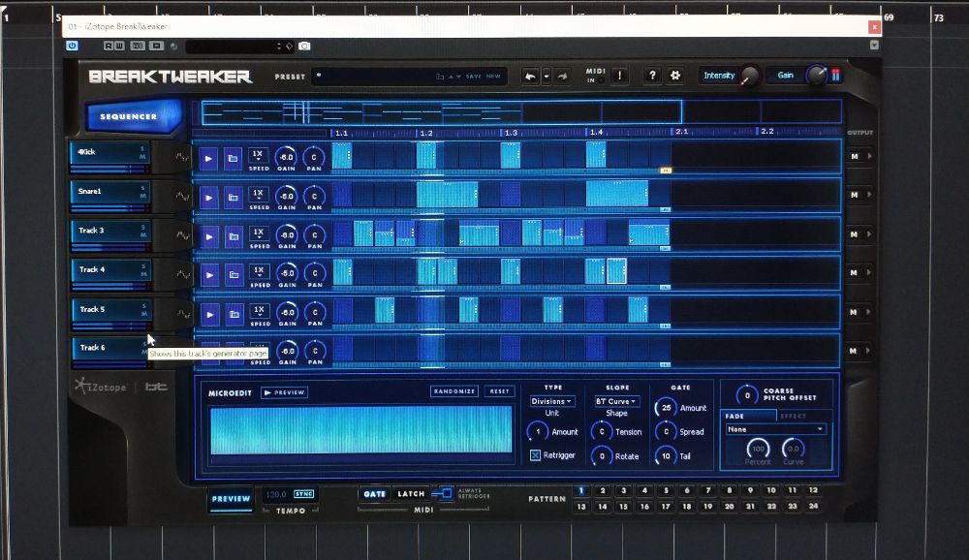Viewport: 969px width, 560px height.
Task: Adjust the master Gain knob
Action: [x=816, y=76]
